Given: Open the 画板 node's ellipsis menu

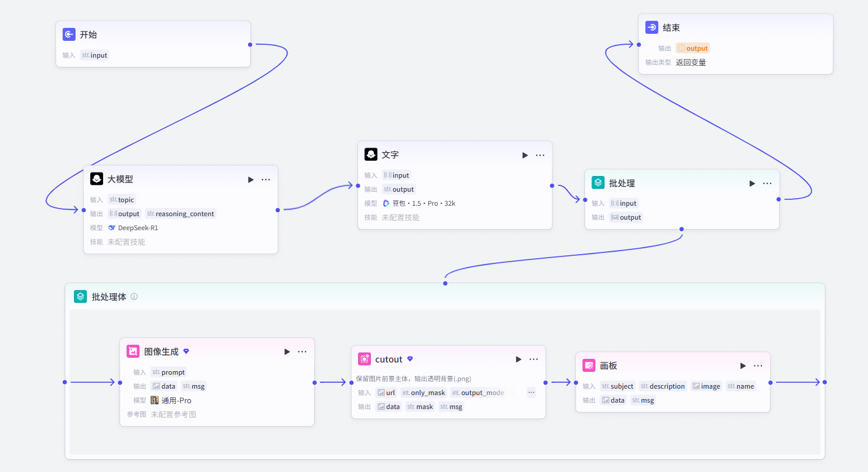Looking at the screenshot, I should (758, 365).
